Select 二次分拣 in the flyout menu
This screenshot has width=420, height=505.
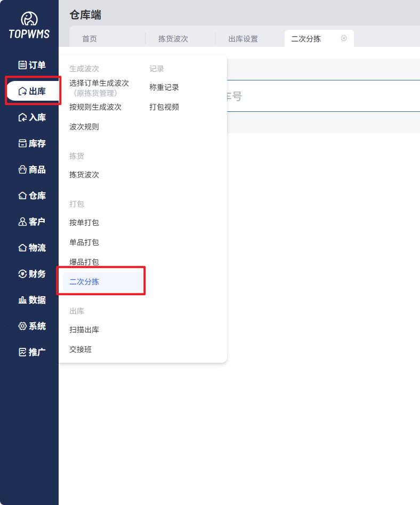click(x=102, y=281)
